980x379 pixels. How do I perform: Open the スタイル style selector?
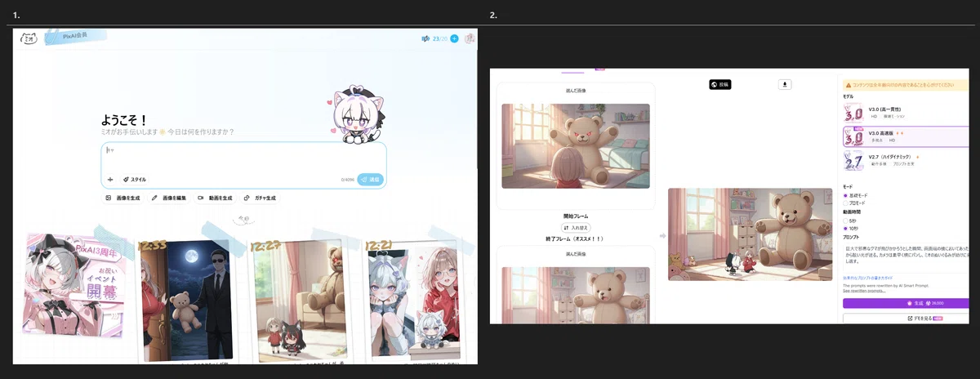click(135, 179)
